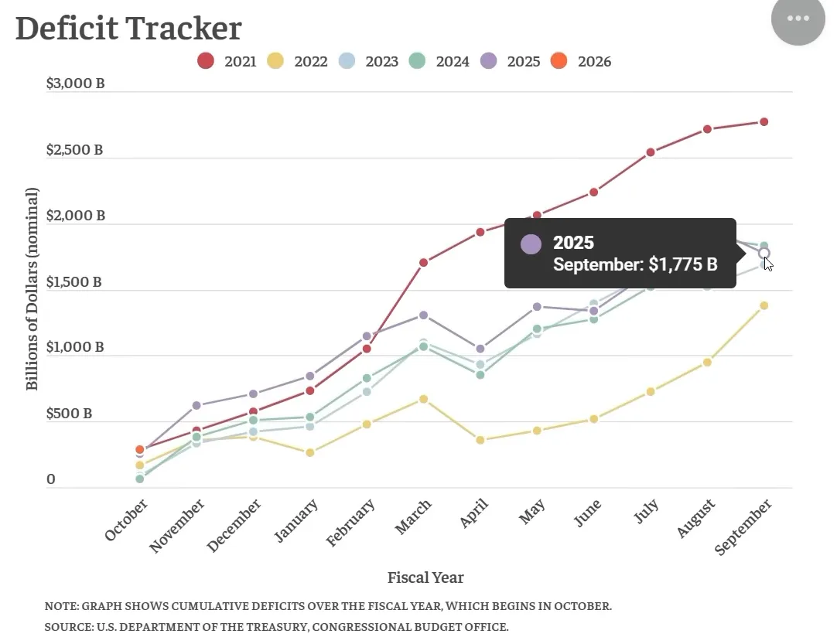Click the 2022 January yellow data point
The width and height of the screenshot is (837, 644).
tap(310, 452)
